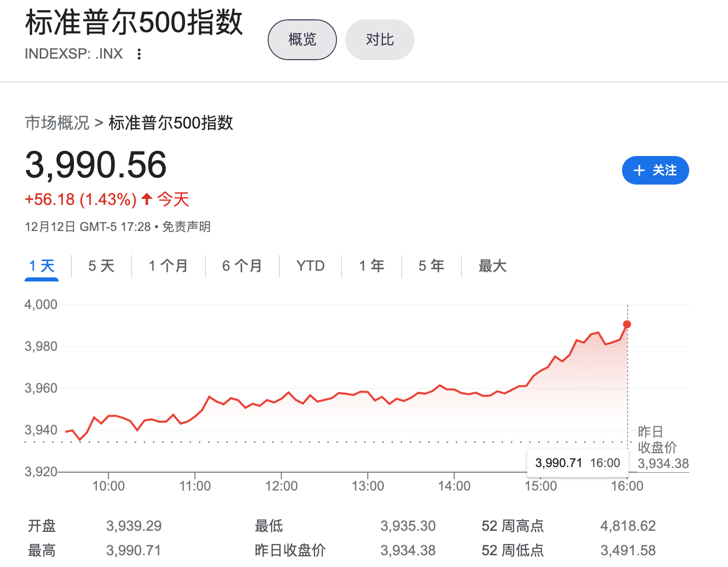Open the three-dot more options menu

139,54
